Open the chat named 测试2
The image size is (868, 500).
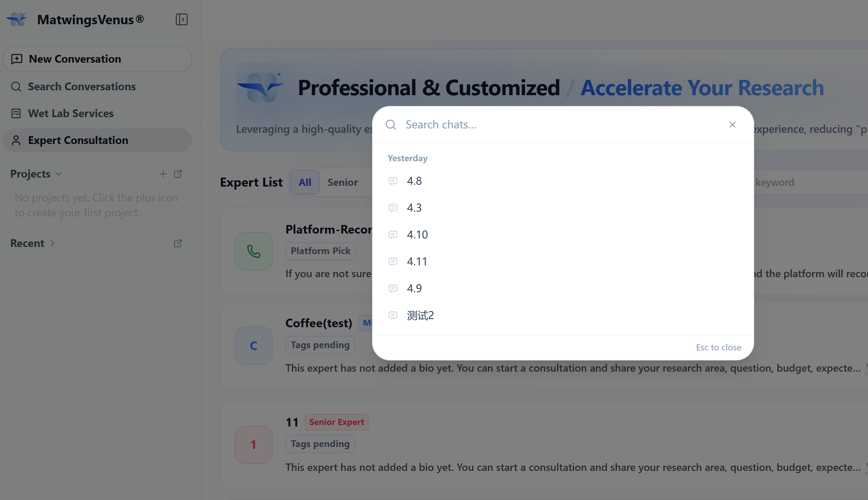point(563,315)
